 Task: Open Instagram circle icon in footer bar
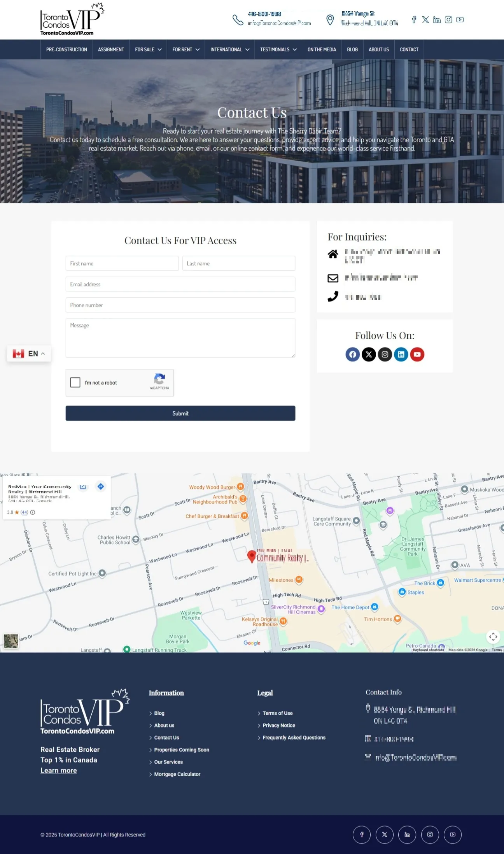430,835
